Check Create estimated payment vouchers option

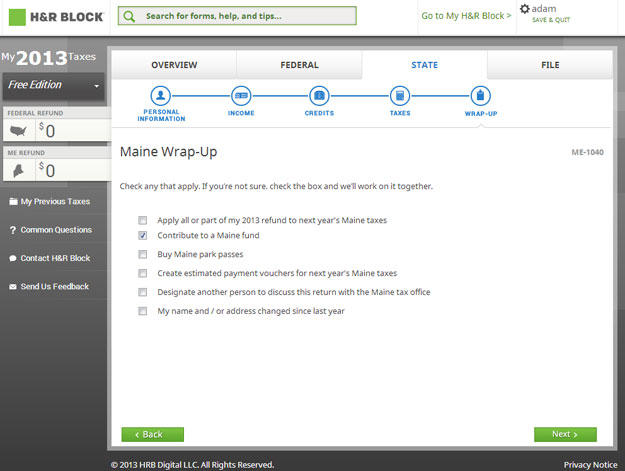tap(142, 273)
